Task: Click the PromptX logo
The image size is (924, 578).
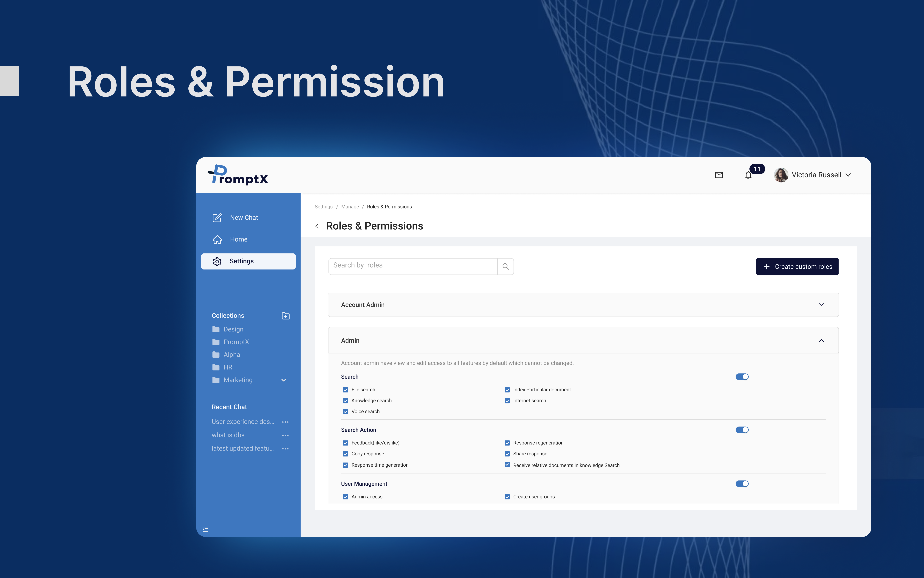Action: click(x=238, y=175)
